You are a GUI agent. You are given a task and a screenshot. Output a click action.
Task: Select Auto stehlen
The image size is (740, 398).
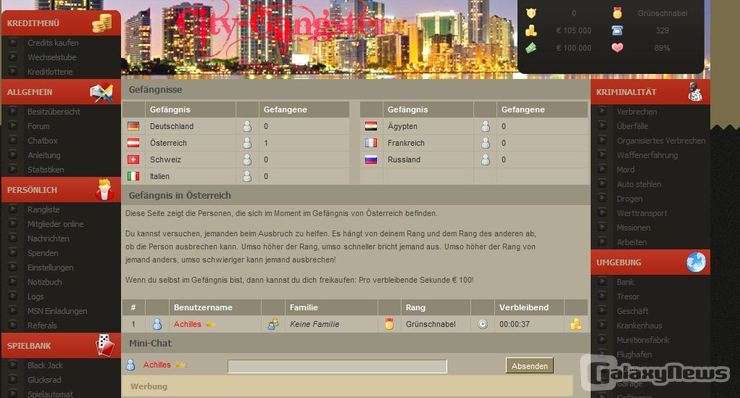click(639, 185)
